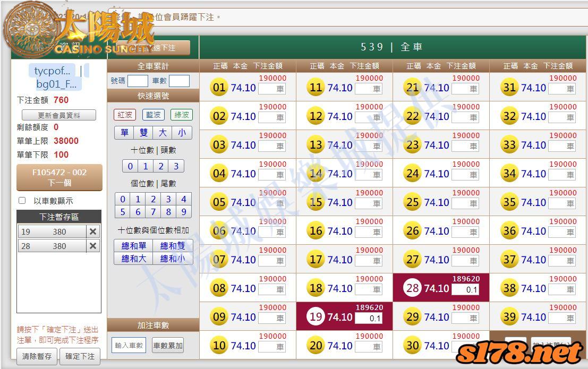This screenshot has width=588, height=369.
Task: Click bet amount field for number 01
Action: tap(272, 89)
